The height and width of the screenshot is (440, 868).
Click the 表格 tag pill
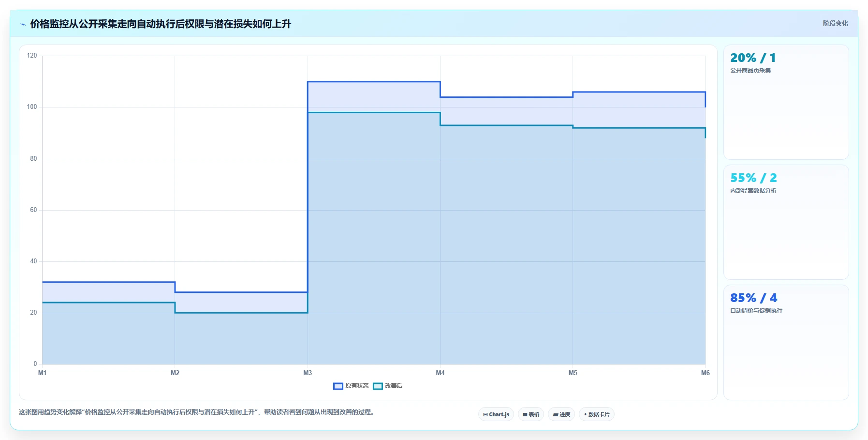531,414
